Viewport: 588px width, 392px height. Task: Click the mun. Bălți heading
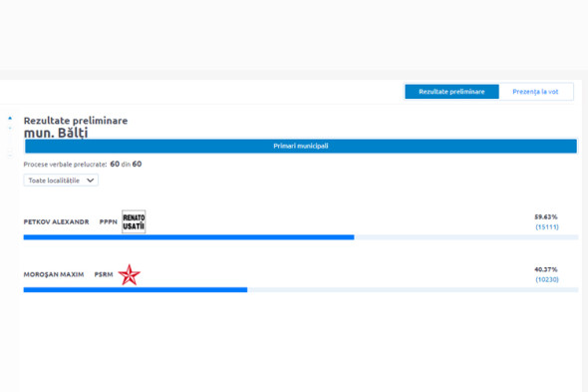(x=56, y=133)
